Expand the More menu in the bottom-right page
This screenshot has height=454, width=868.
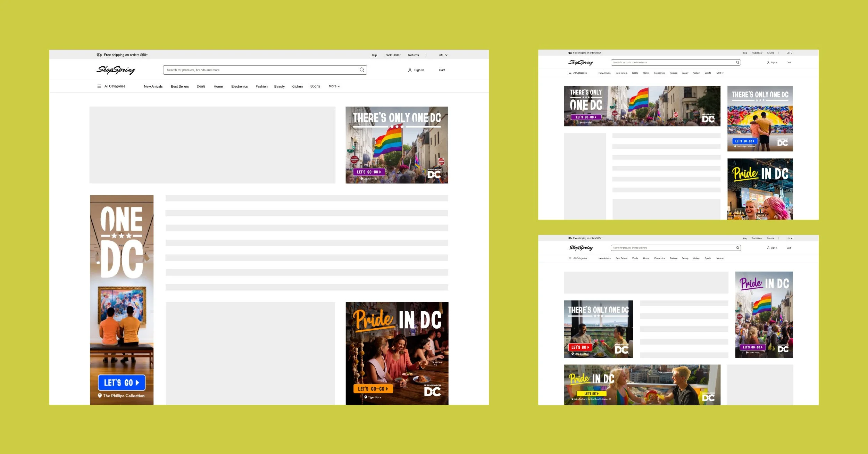pyautogui.click(x=720, y=258)
